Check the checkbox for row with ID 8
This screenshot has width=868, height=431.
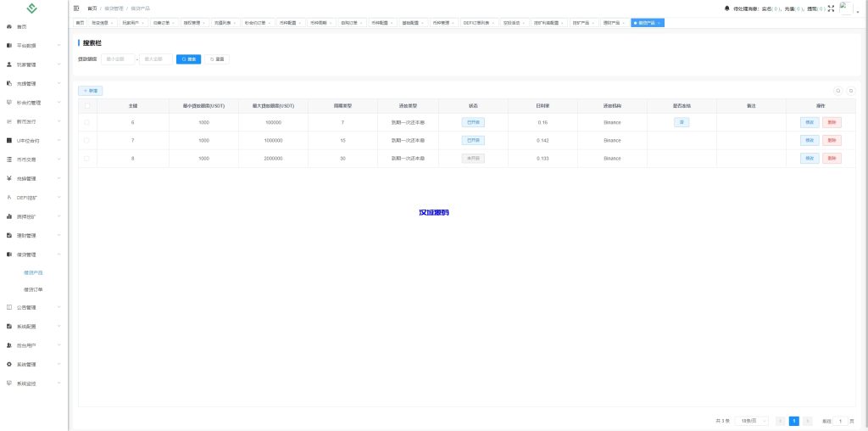[86, 158]
